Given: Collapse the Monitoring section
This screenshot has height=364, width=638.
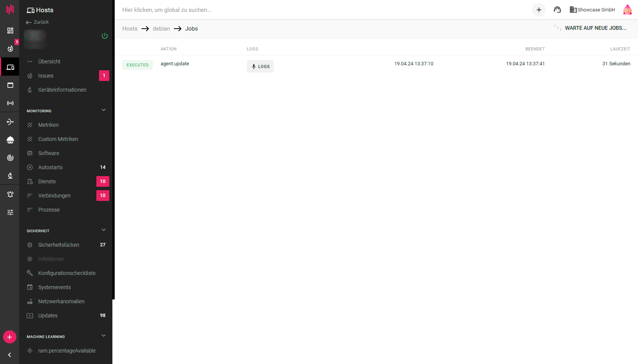Looking at the screenshot, I should [x=104, y=110].
